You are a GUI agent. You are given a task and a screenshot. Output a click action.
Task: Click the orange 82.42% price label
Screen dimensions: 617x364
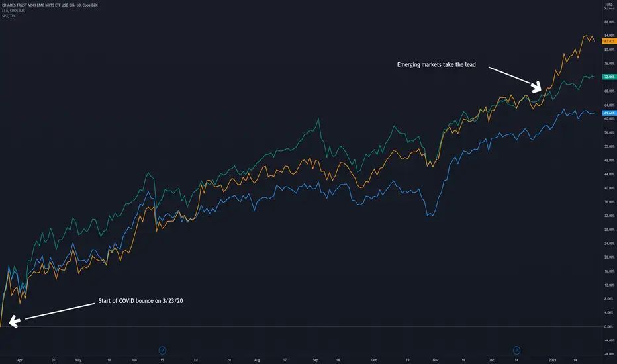[x=609, y=41]
